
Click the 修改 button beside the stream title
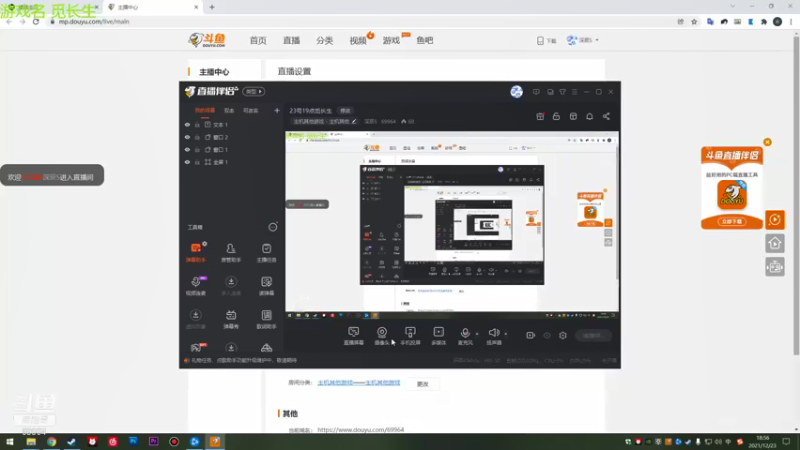point(345,111)
